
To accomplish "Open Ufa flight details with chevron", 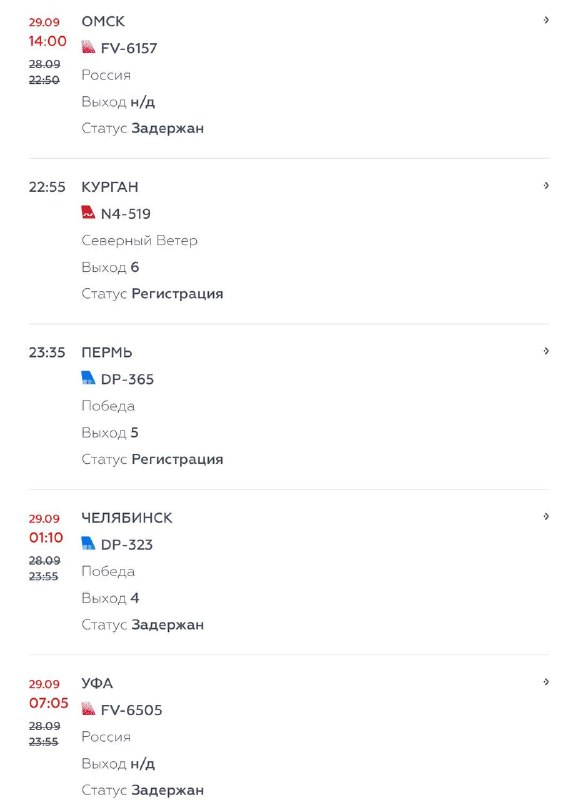I will tap(546, 682).
